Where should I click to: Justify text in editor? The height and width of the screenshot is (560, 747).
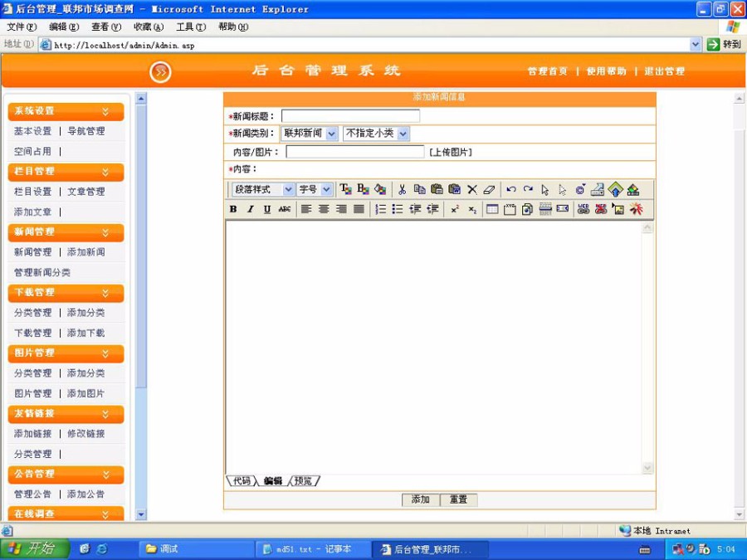click(x=359, y=209)
